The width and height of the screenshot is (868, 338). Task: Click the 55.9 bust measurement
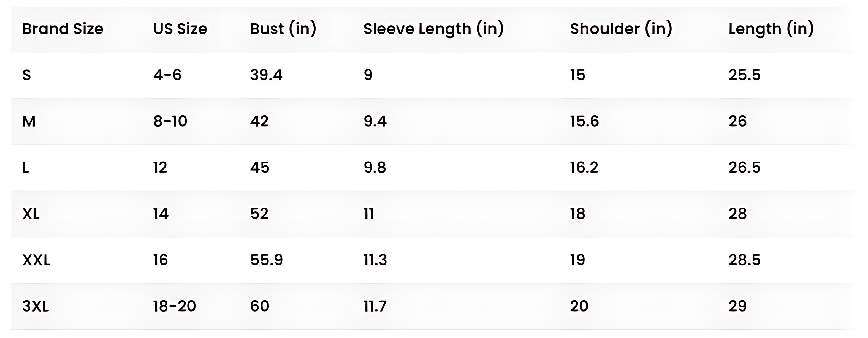point(267,260)
